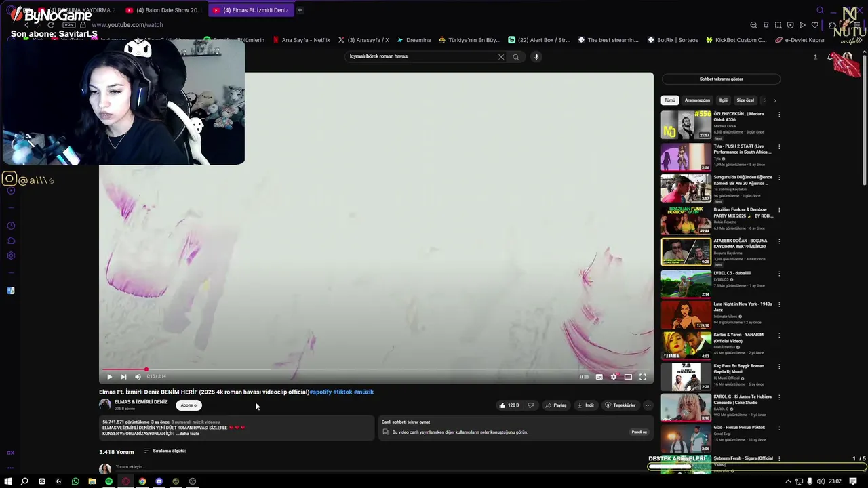
Task: Open a new browser tab
Action: point(300,10)
